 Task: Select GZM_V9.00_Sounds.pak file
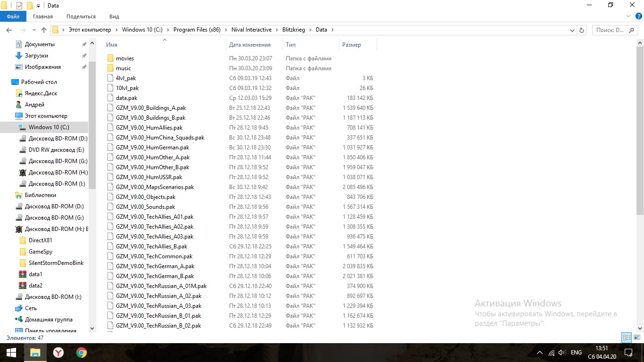(x=146, y=207)
